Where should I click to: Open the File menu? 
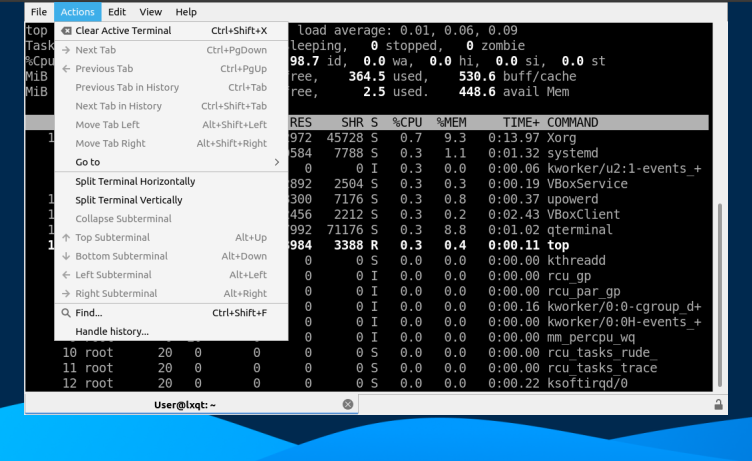click(x=39, y=12)
